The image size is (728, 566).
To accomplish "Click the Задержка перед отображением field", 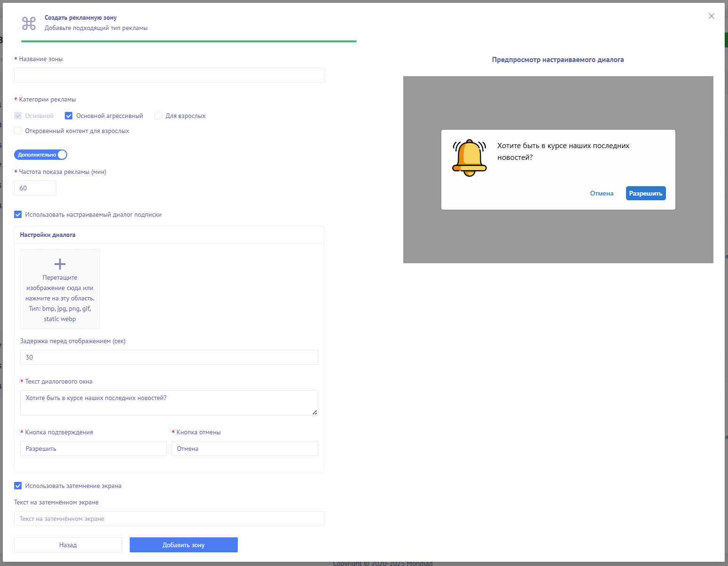I will [169, 357].
